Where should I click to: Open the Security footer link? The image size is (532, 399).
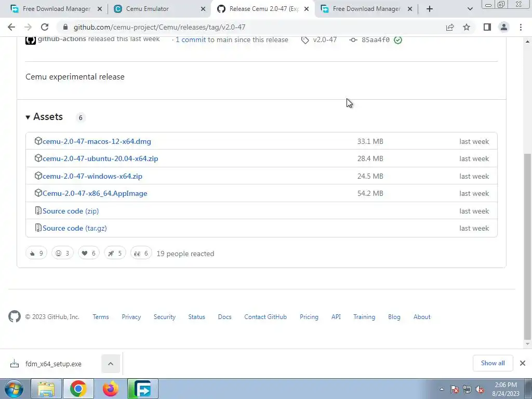[165, 317]
